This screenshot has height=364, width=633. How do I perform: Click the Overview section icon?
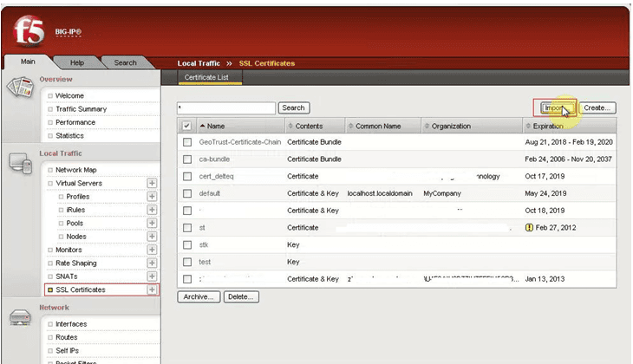pyautogui.click(x=19, y=88)
